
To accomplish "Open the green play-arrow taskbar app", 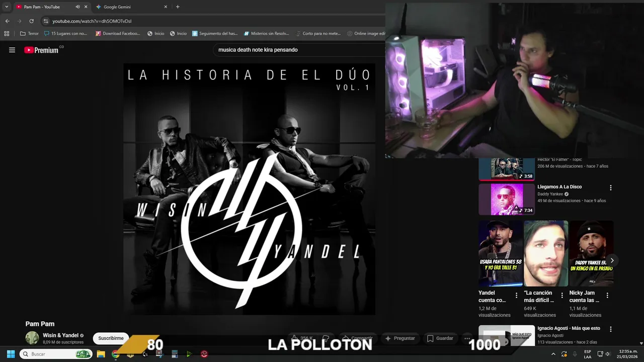I will coord(189,354).
